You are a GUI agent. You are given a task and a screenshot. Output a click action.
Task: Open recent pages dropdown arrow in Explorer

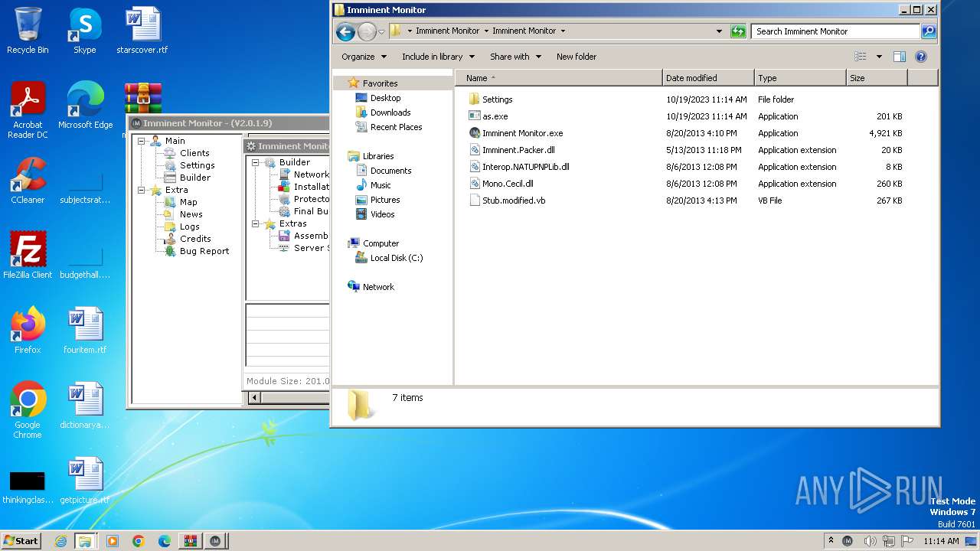tap(381, 31)
